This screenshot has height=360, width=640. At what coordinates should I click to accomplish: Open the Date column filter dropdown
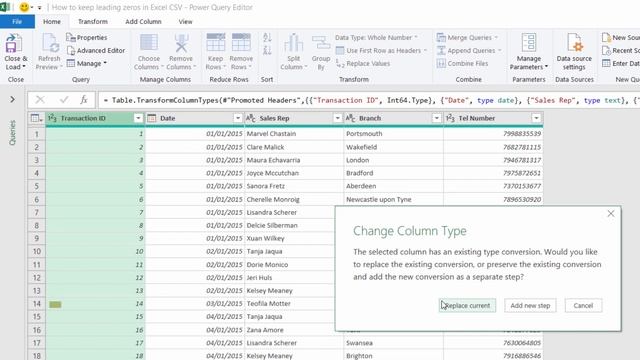click(x=238, y=118)
